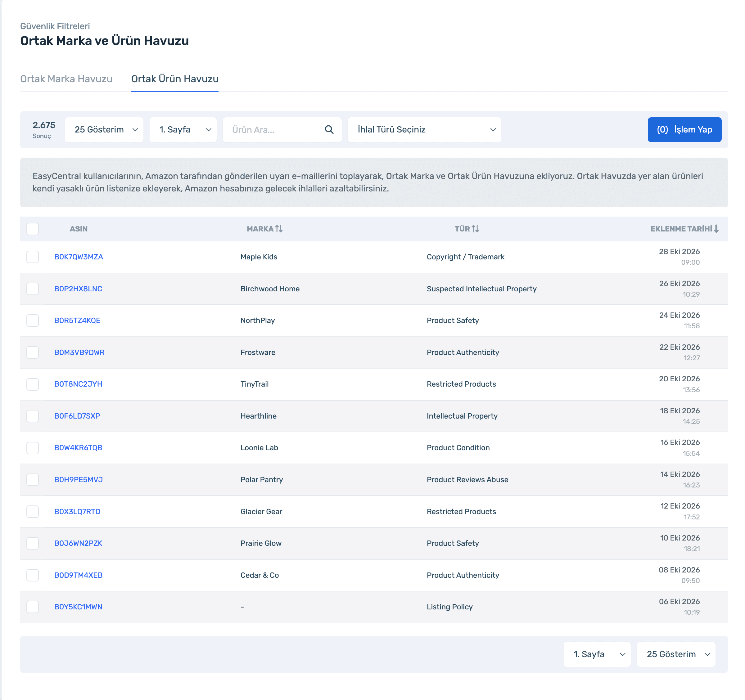This screenshot has width=745, height=700.
Task: Open ASIN link B0R5TZ4KQE
Action: click(x=77, y=321)
